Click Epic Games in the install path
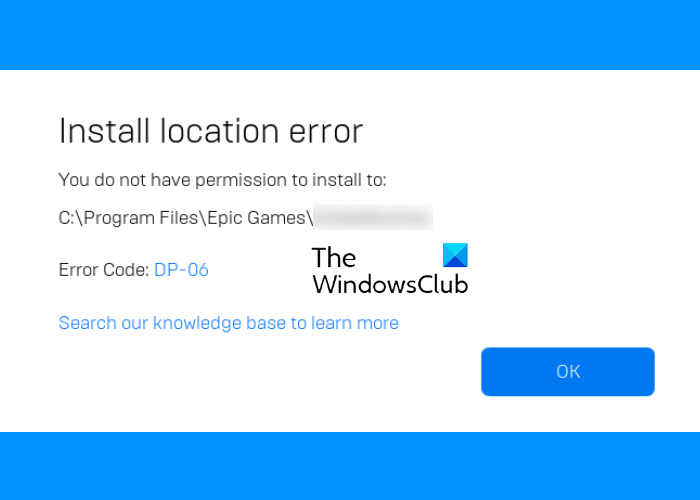 (256, 218)
